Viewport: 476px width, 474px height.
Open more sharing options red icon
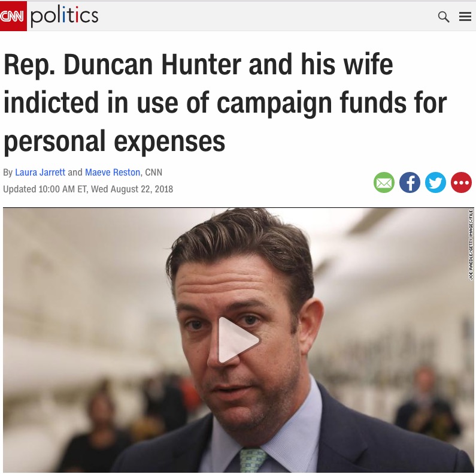[461, 182]
